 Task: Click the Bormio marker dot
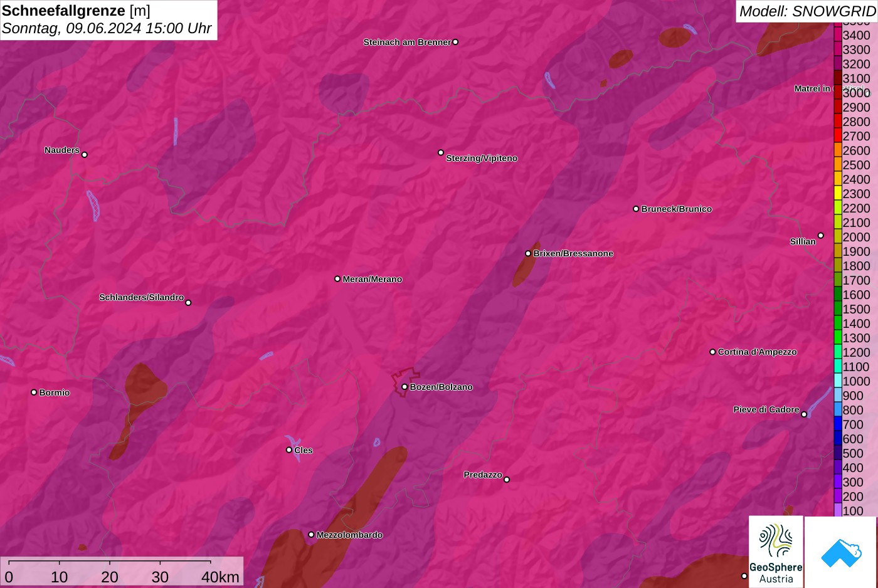[34, 392]
